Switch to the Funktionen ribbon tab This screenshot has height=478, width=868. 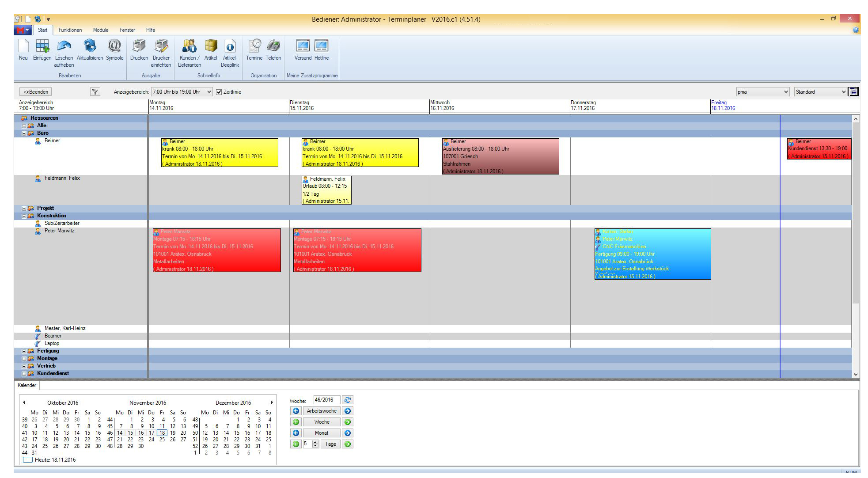pyautogui.click(x=70, y=30)
